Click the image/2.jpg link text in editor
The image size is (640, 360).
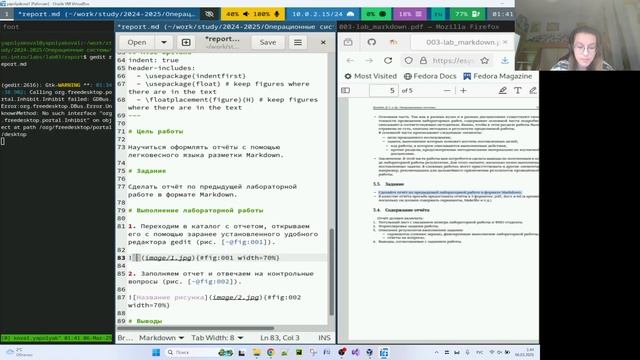(236, 298)
